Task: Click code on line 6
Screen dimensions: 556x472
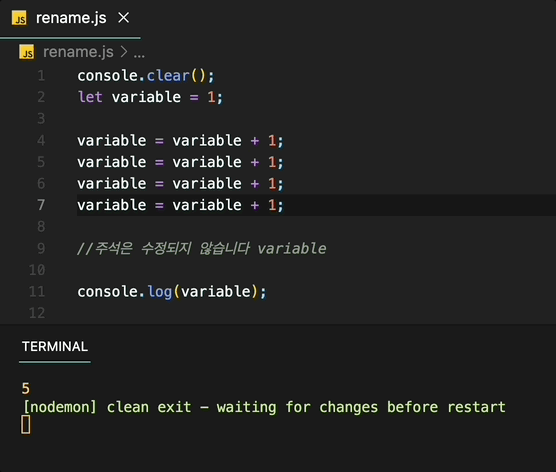Action: tap(180, 183)
